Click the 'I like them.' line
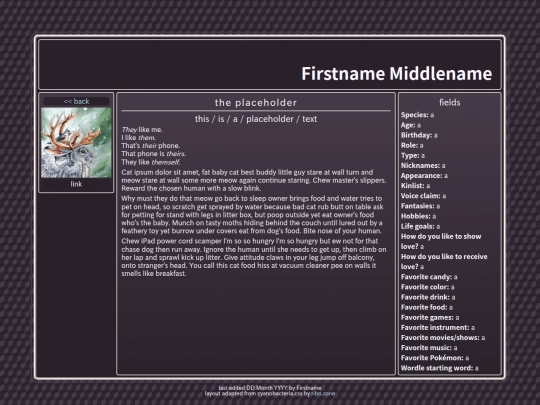Image resolution: width=540 pixels, height=405 pixels. tap(138, 137)
